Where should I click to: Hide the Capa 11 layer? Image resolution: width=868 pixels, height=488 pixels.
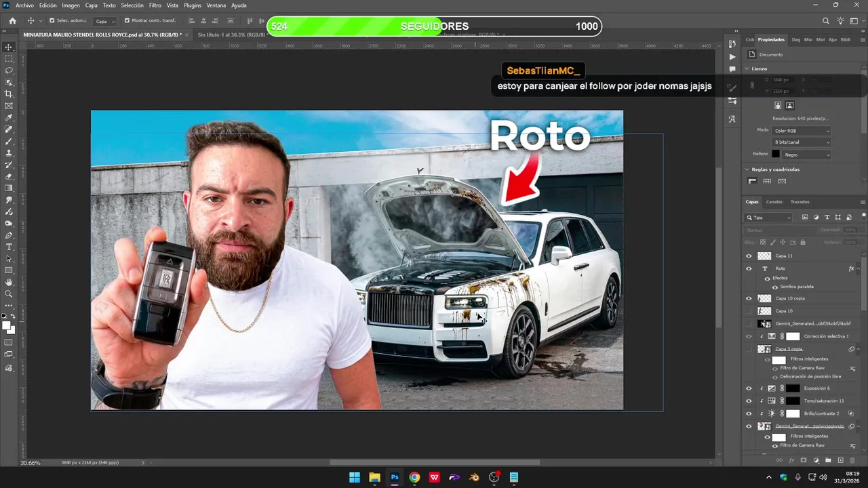[x=749, y=256]
